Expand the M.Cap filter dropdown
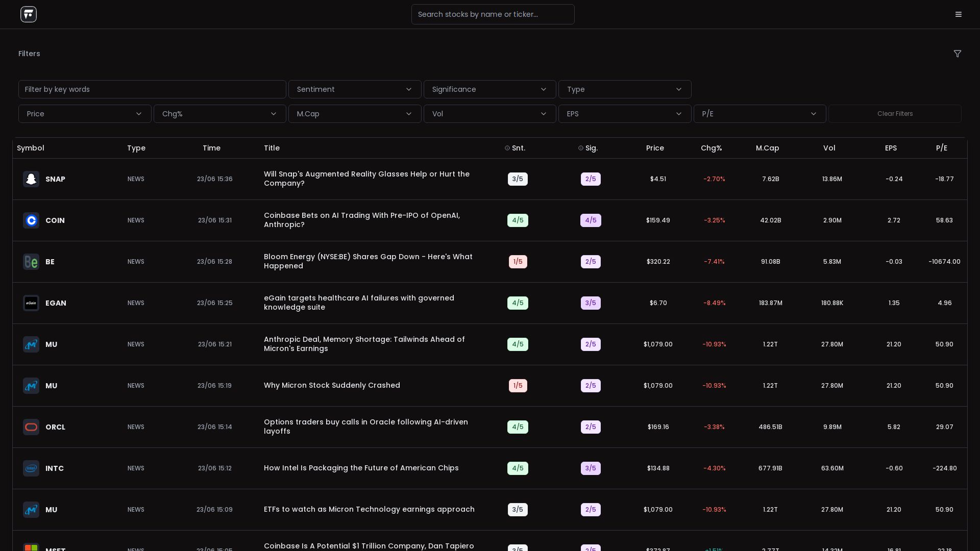980x551 pixels. click(355, 114)
